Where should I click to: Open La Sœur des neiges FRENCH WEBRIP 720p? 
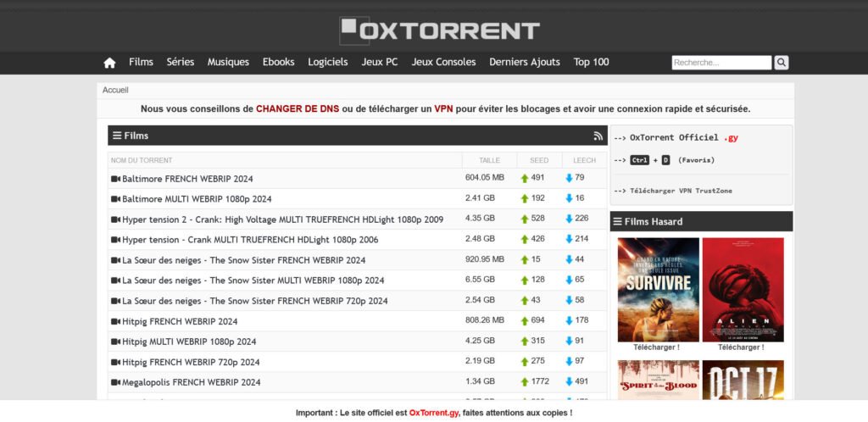click(255, 301)
